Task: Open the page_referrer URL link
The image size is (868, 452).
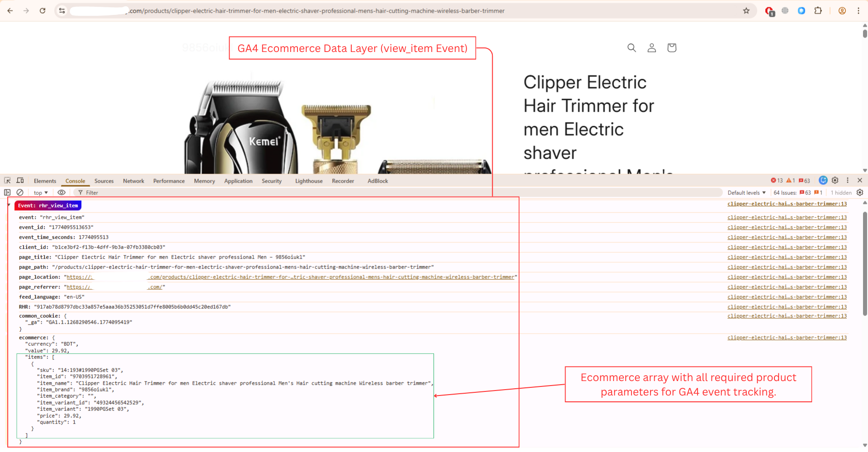Action: [115, 287]
